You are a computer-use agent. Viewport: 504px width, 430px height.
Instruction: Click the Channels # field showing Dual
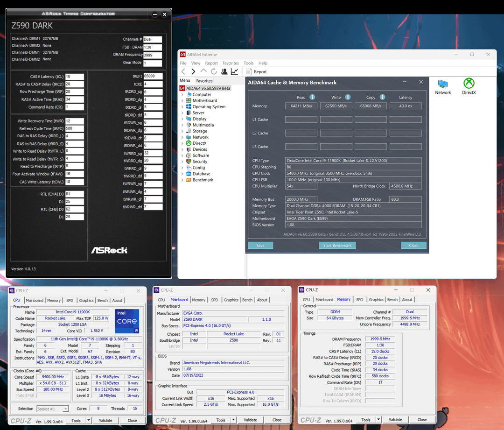click(x=153, y=39)
